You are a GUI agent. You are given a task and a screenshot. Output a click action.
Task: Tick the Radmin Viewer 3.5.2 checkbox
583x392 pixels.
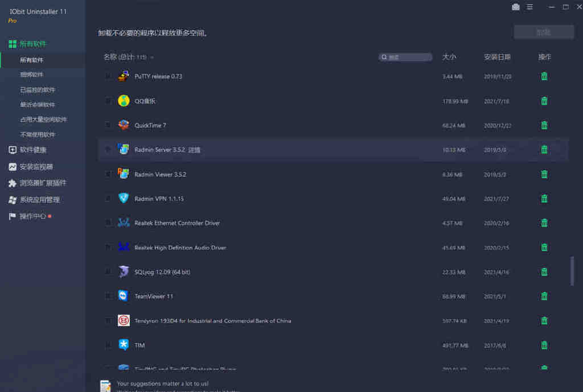(x=108, y=174)
